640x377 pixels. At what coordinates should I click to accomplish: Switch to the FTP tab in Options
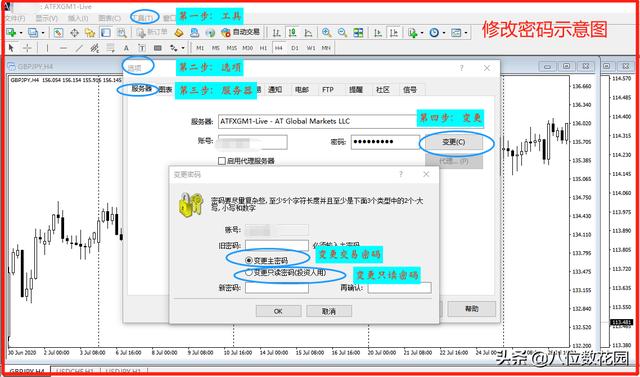click(328, 90)
